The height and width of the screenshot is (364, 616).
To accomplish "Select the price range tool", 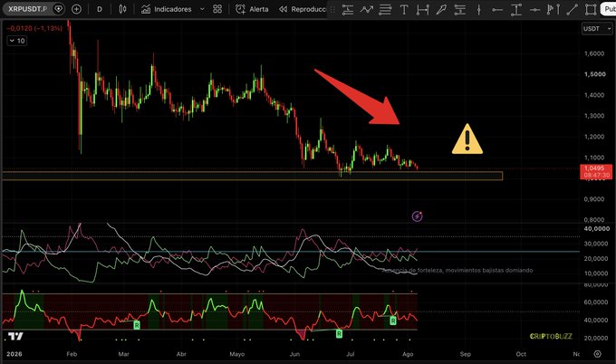I will coord(515,9).
